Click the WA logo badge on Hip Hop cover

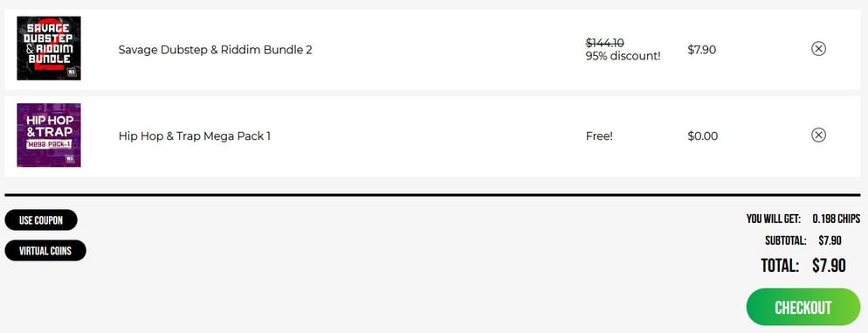[71, 158]
